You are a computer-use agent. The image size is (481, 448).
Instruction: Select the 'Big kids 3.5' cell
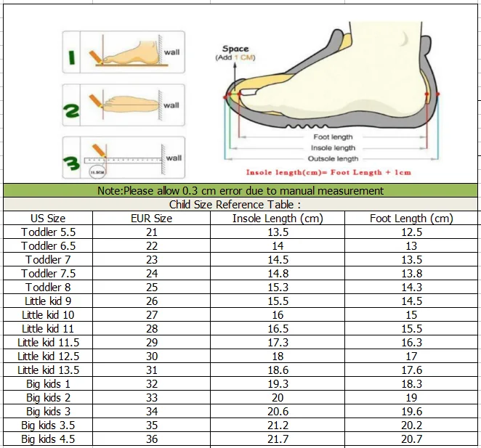pyautogui.click(x=48, y=425)
